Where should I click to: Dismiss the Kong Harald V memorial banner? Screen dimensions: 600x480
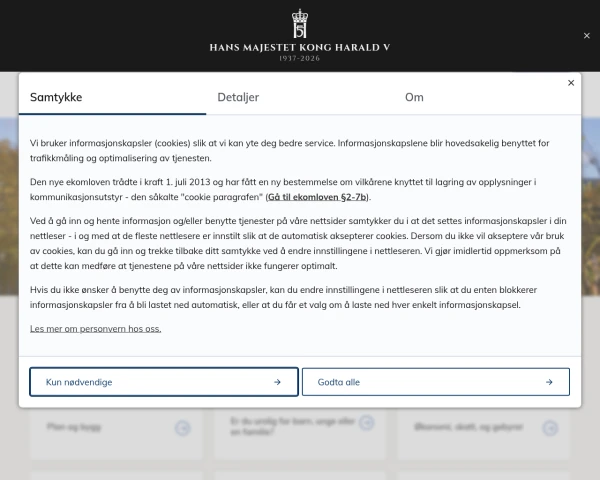[x=587, y=36]
